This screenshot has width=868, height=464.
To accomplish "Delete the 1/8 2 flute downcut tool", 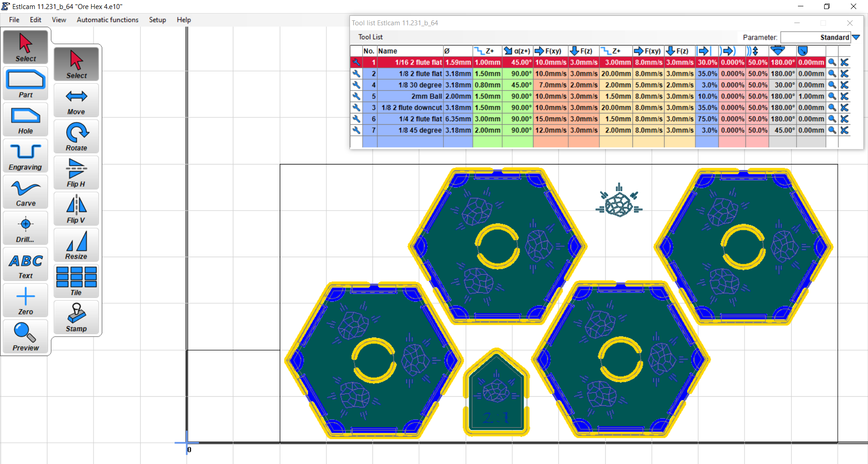I will point(844,108).
